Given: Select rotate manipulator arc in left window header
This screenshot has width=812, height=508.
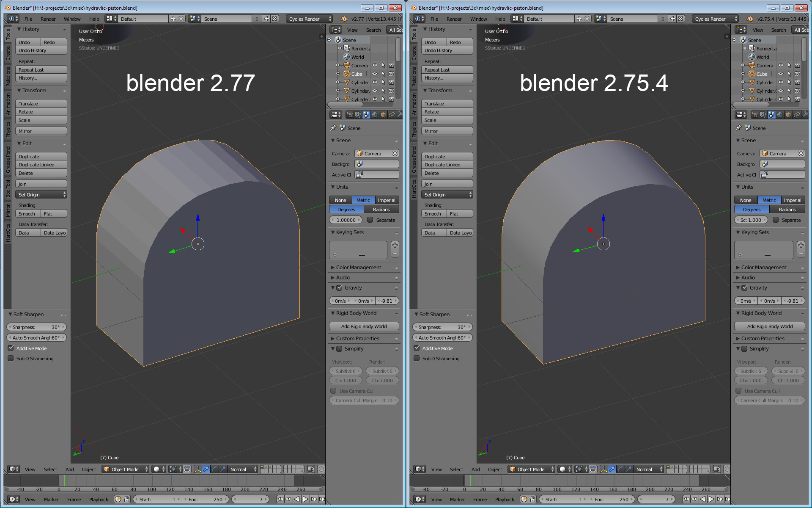Looking at the screenshot, I should (x=214, y=469).
